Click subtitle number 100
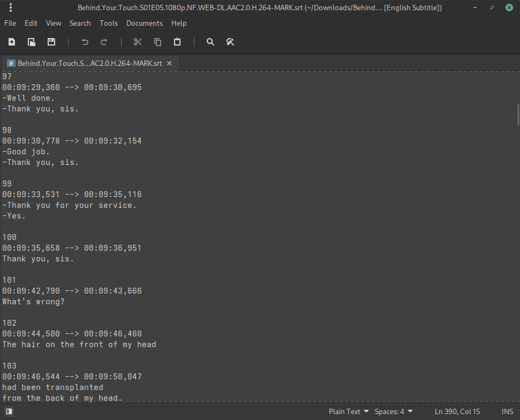Image resolution: width=520 pixels, height=420 pixels. point(9,237)
